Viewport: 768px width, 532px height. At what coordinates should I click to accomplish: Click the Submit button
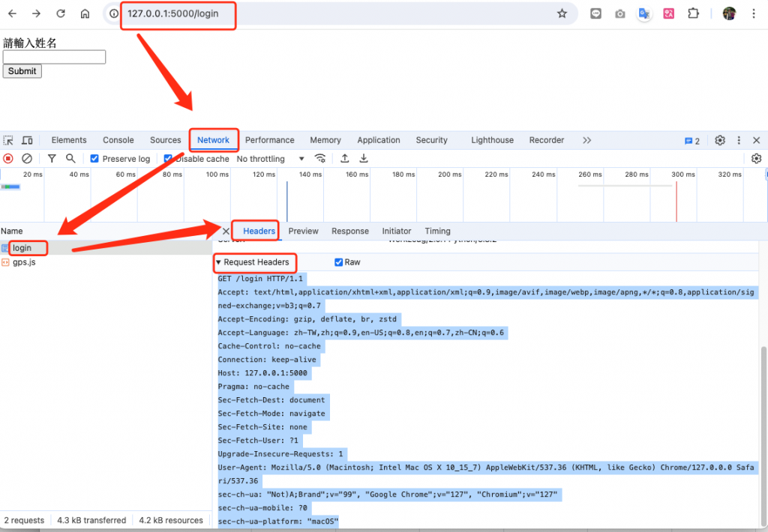coord(22,71)
